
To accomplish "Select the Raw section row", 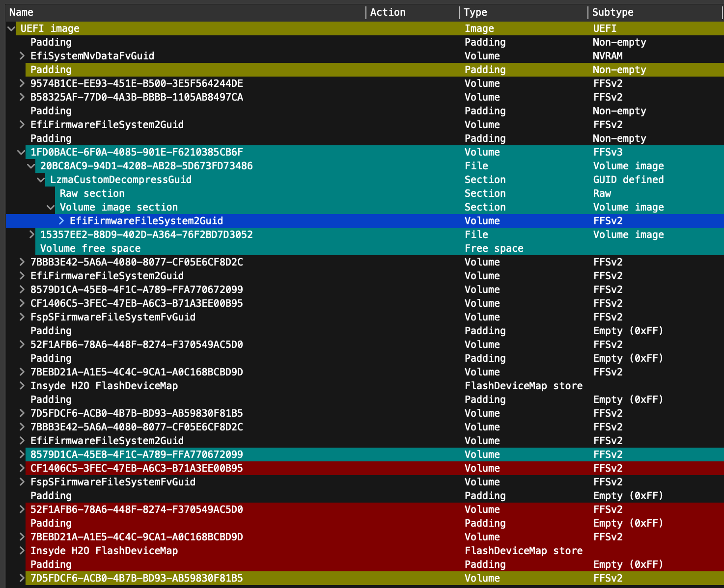I will pyautogui.click(x=92, y=193).
